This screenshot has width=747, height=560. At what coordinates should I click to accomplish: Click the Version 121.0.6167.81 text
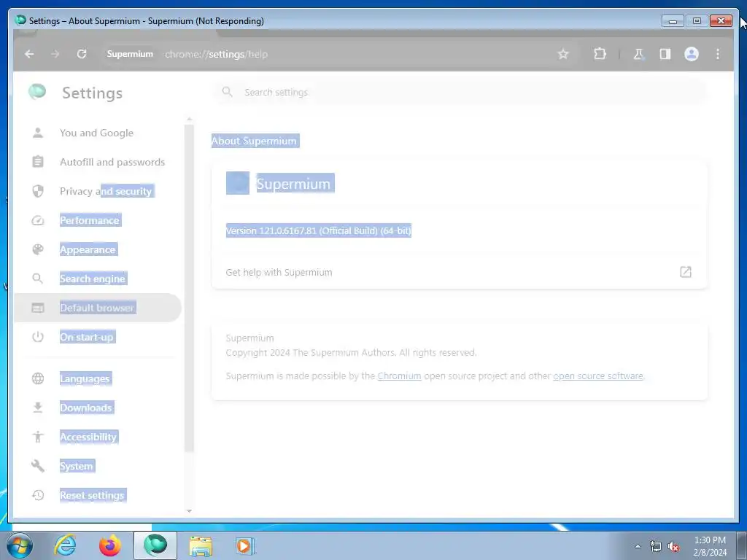point(318,231)
